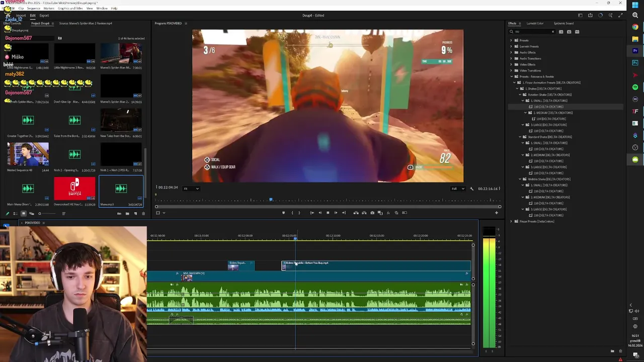This screenshot has height=362, width=644.
Task: Click Quick Export icon at top right
Action: [590, 16]
